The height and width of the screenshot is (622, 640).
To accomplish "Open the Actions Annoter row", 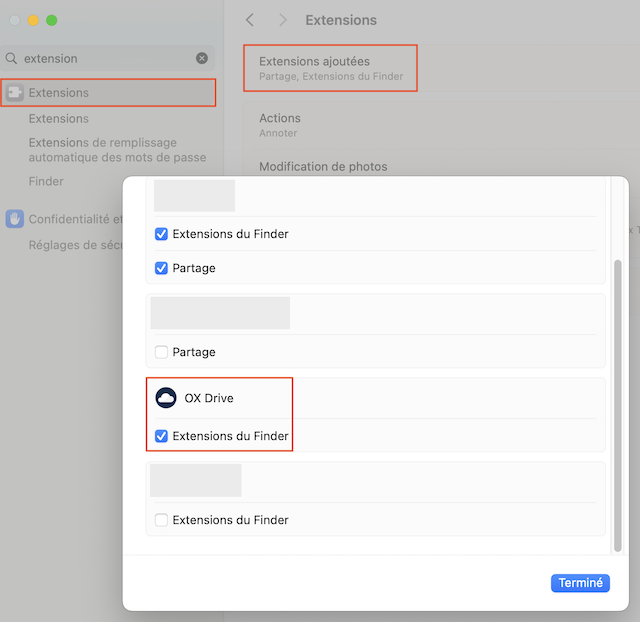I will [442, 125].
